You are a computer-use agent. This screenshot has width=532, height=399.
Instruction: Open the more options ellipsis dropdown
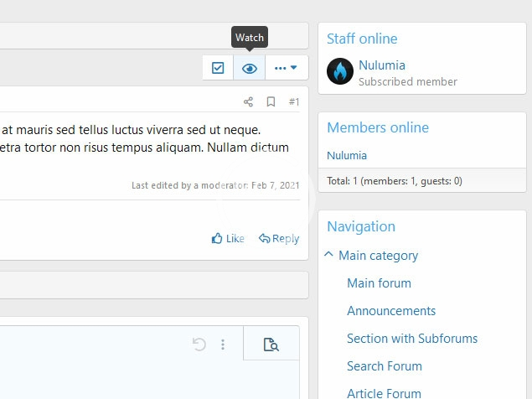[287, 68]
